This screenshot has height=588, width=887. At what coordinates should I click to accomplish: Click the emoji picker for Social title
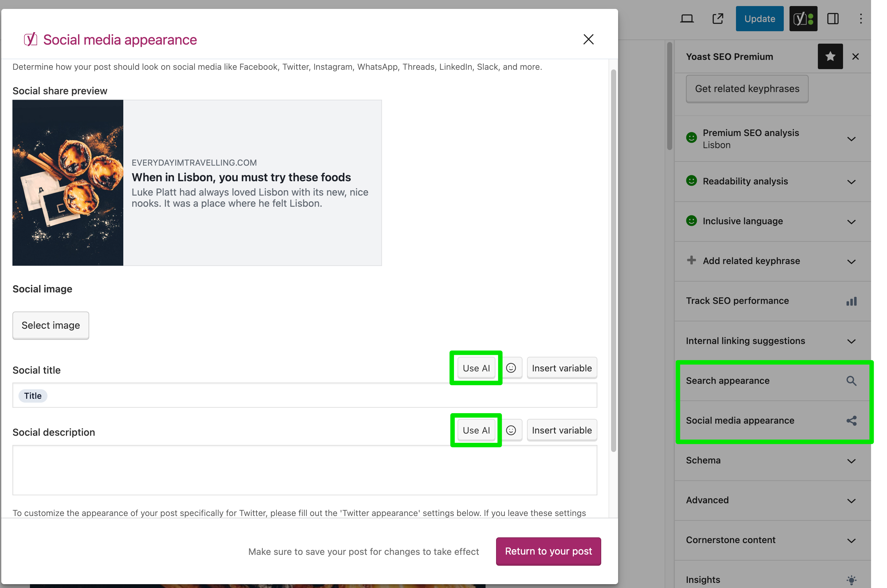(511, 368)
